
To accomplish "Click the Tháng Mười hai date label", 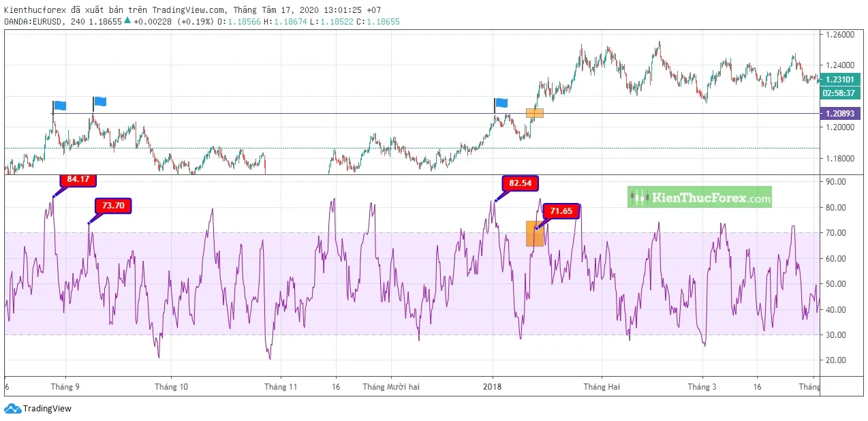I will (x=391, y=387).
